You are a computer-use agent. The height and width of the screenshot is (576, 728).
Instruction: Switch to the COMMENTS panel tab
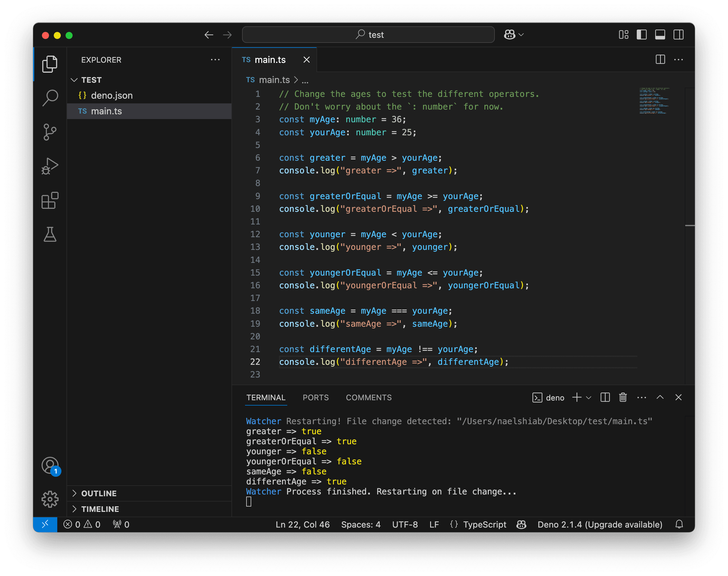(369, 397)
